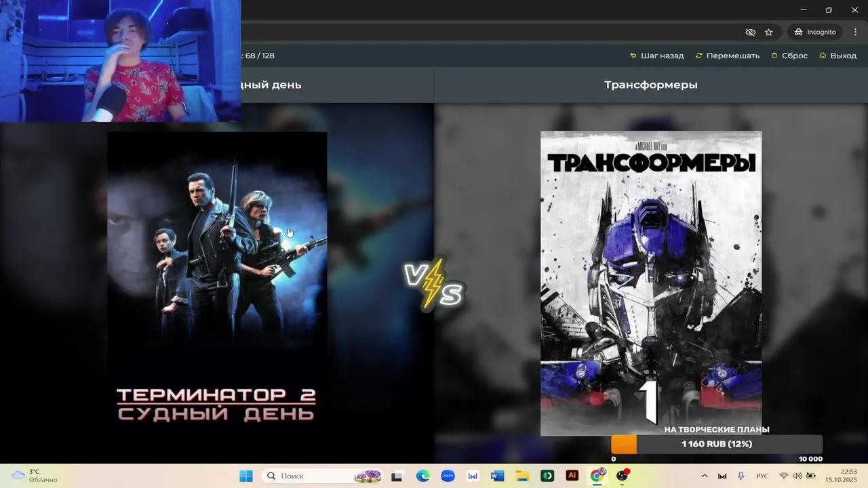
Task: Click the taskbar Поиск search box
Action: point(322,476)
